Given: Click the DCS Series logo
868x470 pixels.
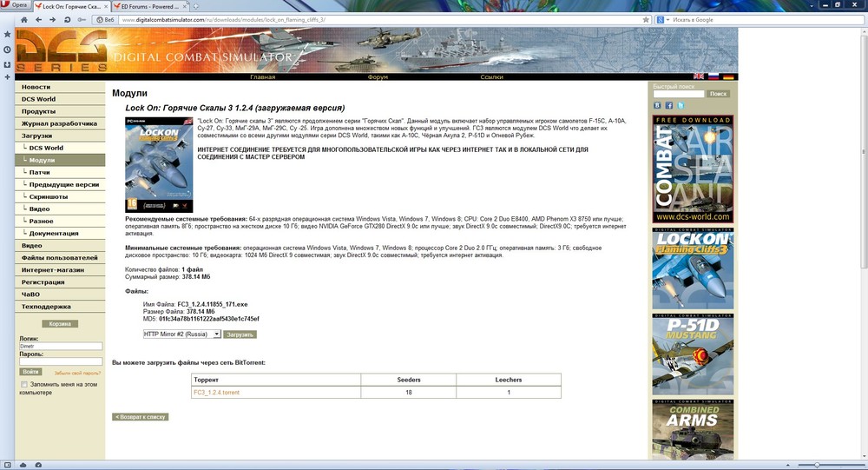Looking at the screenshot, I should [62, 50].
